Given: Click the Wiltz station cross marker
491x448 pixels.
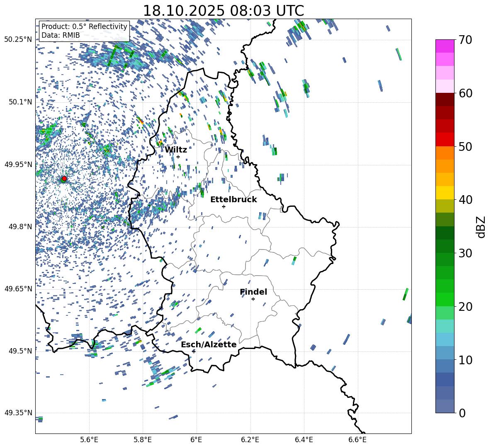Looking at the screenshot, I should point(178,157).
